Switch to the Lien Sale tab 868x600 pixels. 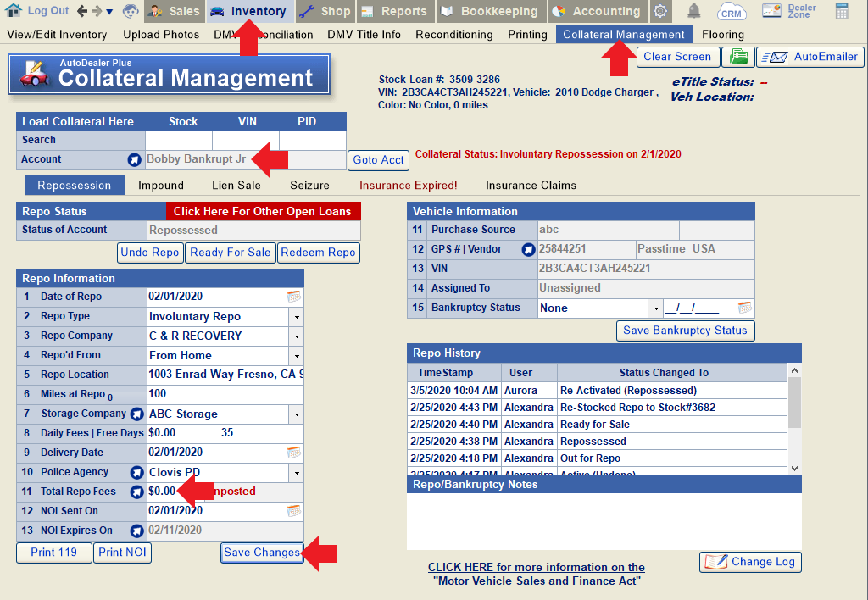pos(236,186)
